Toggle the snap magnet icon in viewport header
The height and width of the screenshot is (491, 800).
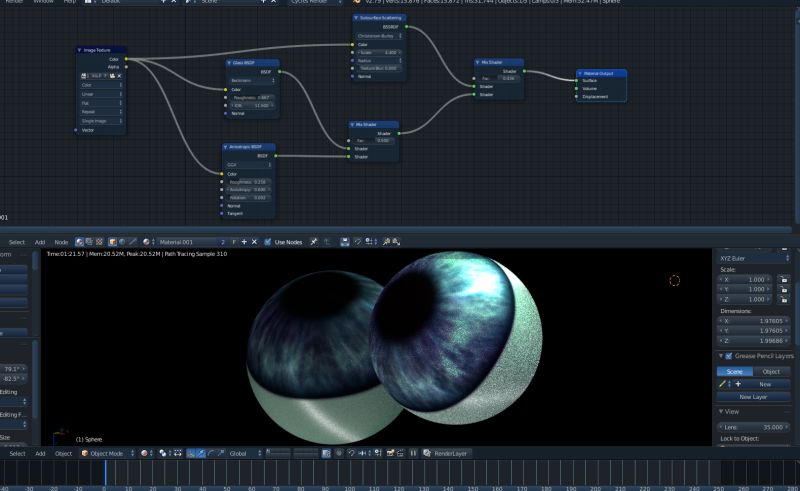[352, 453]
